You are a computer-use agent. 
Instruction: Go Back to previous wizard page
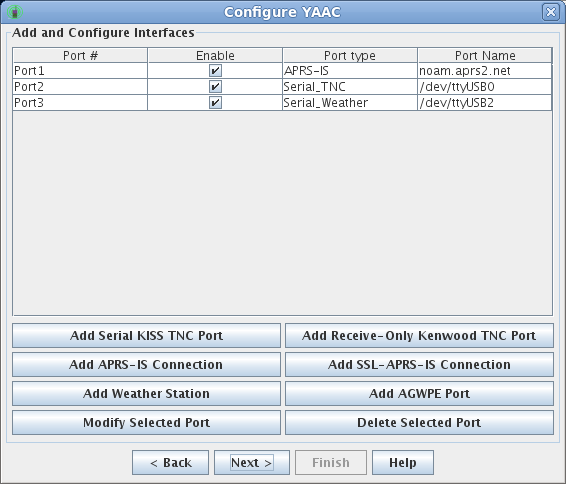tap(170, 462)
